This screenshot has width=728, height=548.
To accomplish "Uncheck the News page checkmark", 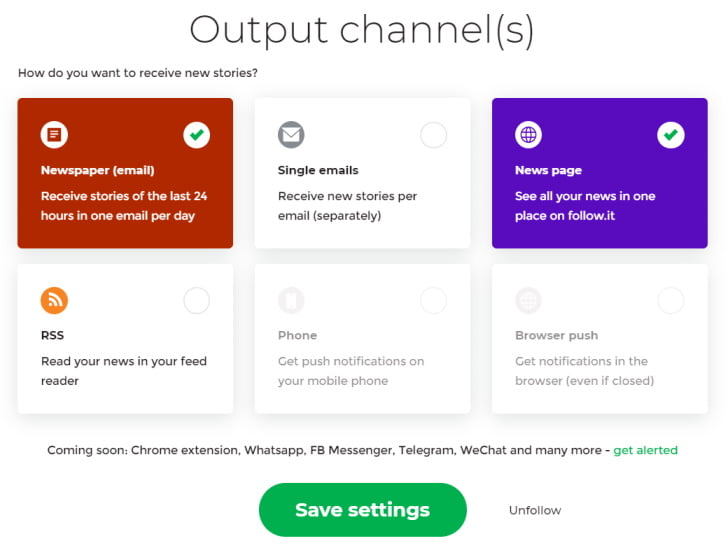I will point(671,135).
